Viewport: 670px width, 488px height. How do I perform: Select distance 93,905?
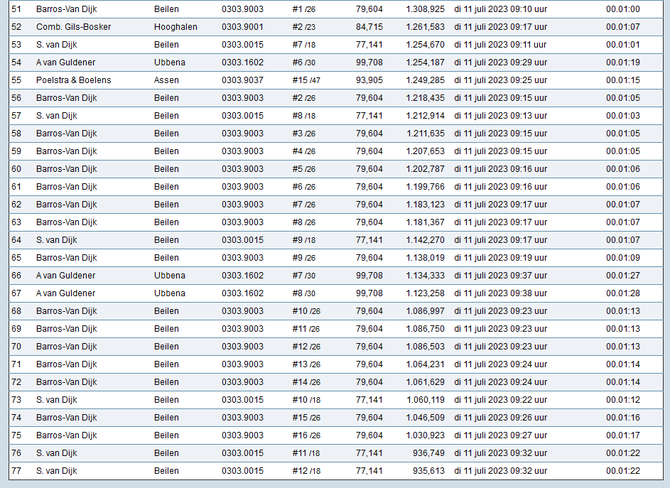pyautogui.click(x=369, y=80)
